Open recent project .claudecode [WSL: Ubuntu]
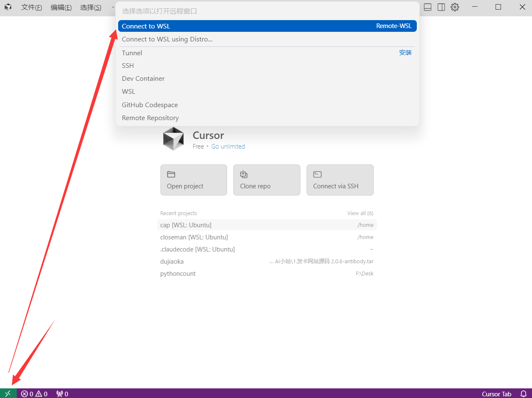 (267, 249)
